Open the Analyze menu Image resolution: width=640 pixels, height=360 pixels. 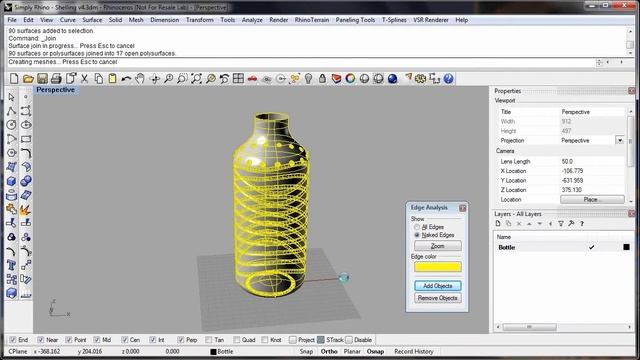click(x=252, y=20)
